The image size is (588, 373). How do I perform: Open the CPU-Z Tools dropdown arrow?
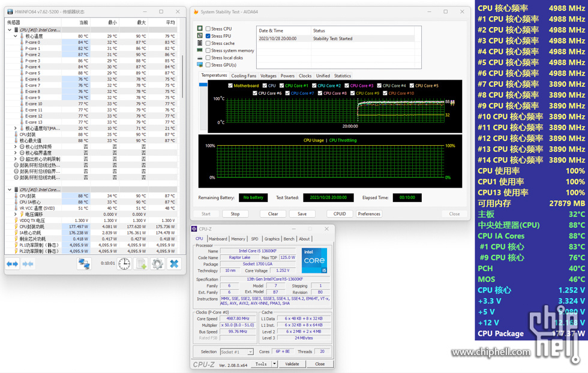click(275, 364)
